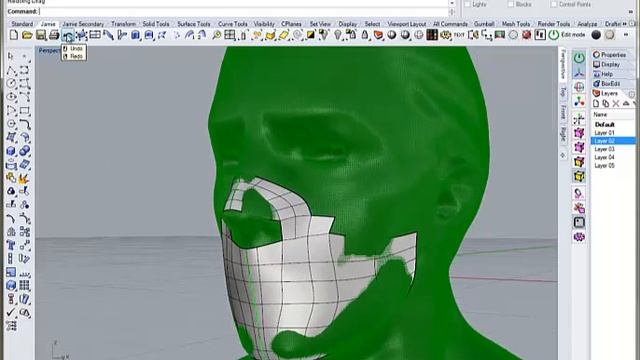Expand toolbar tabs overflow chevron
640x360 pixels.
click(x=625, y=24)
